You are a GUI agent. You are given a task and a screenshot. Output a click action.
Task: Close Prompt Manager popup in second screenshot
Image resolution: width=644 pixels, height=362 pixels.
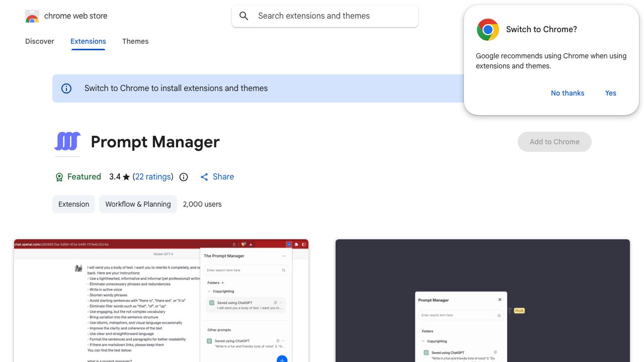coord(500,300)
